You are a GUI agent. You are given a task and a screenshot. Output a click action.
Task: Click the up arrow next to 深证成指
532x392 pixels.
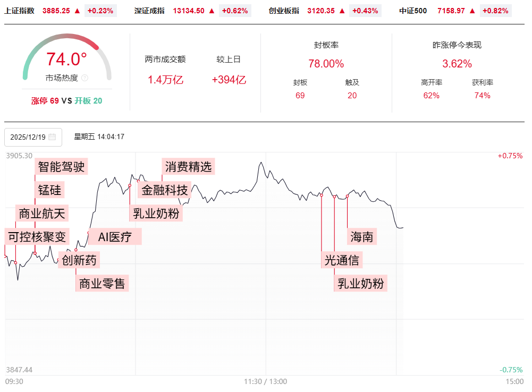coord(212,11)
